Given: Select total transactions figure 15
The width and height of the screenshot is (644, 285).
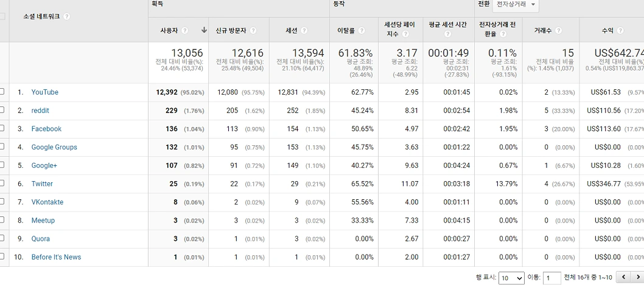Looking at the screenshot, I should point(568,53).
